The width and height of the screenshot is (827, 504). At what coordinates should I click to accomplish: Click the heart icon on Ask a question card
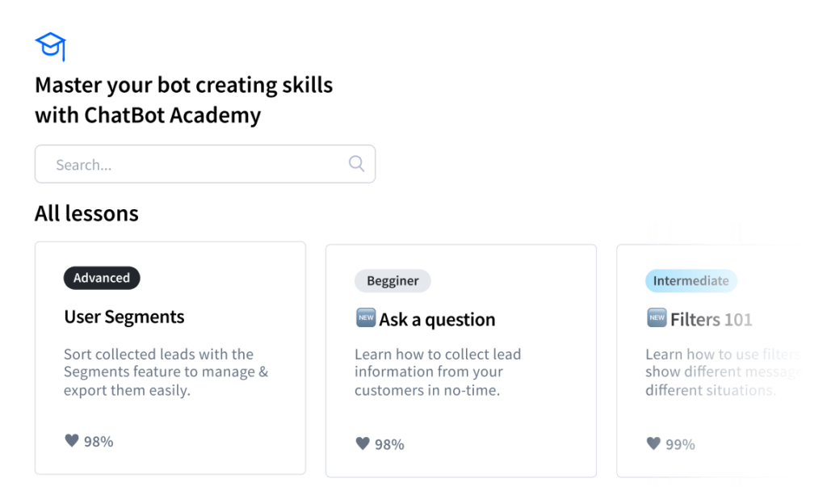coord(363,443)
